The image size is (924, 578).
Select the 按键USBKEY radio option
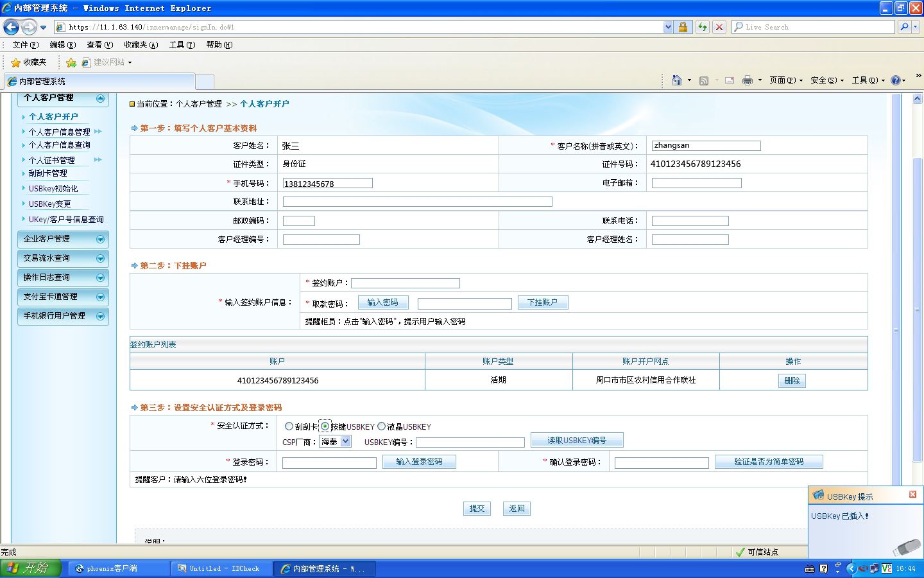point(325,426)
